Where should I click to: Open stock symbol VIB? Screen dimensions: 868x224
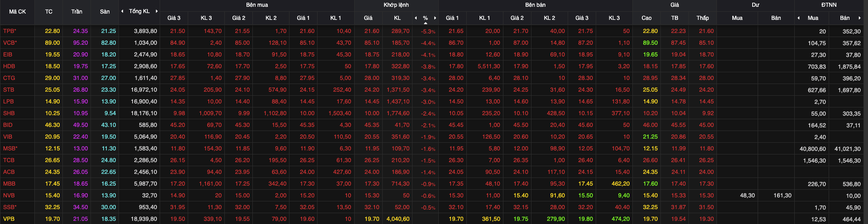pyautogui.click(x=8, y=137)
